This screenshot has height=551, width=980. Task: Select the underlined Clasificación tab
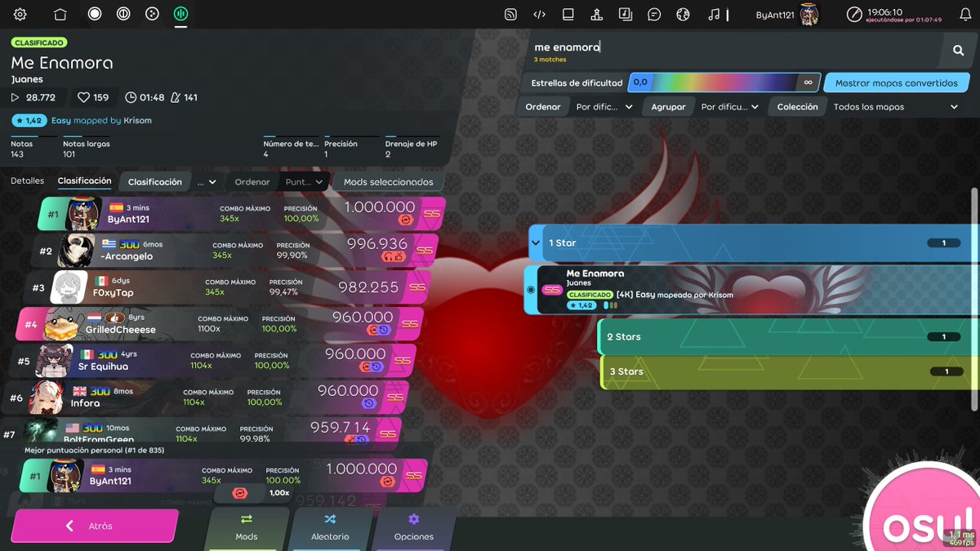[x=84, y=181]
